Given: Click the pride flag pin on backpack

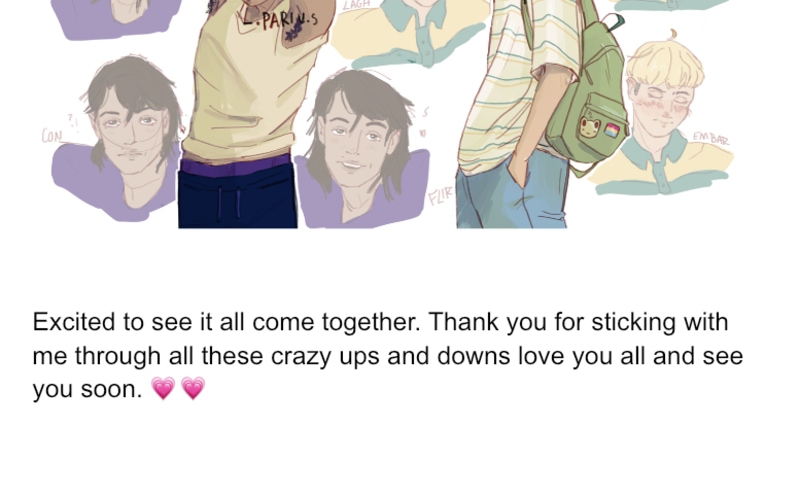Looking at the screenshot, I should tap(612, 130).
